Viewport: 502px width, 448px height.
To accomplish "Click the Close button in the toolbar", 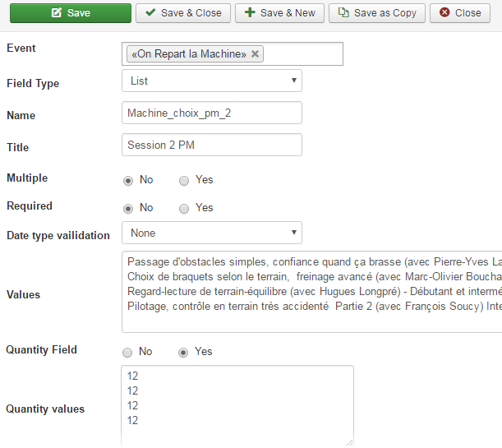I will 459,13.
